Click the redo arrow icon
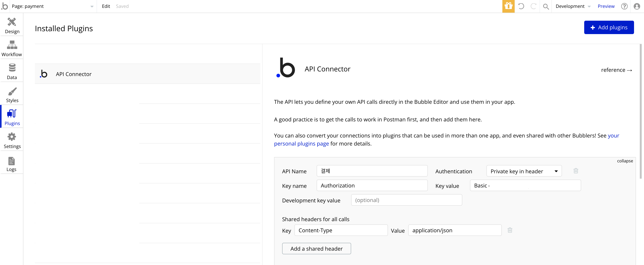The width and height of the screenshot is (644, 265). [533, 6]
